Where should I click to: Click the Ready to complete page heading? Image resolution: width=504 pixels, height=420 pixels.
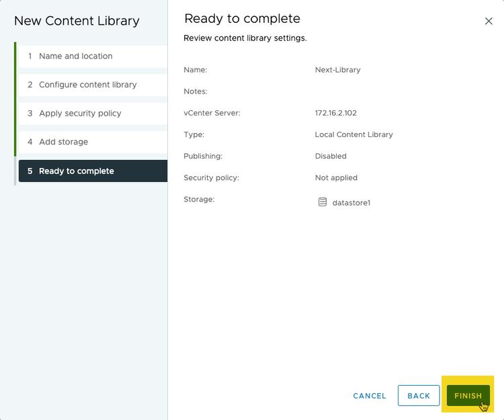pyautogui.click(x=242, y=19)
